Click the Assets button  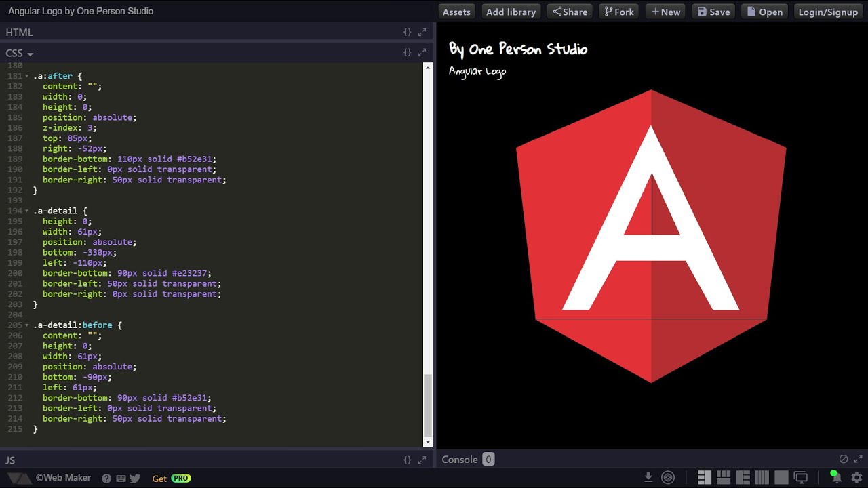point(456,12)
